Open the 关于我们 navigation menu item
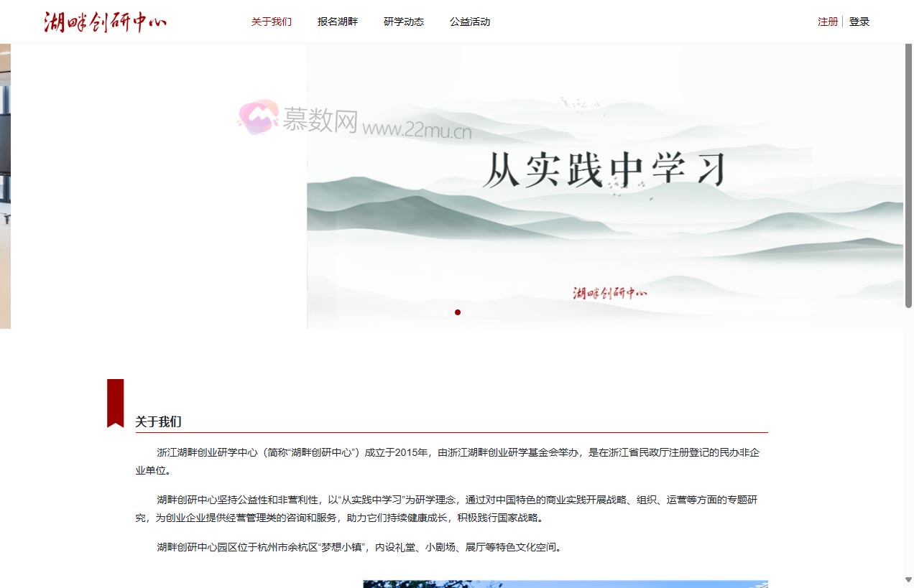 coord(271,22)
